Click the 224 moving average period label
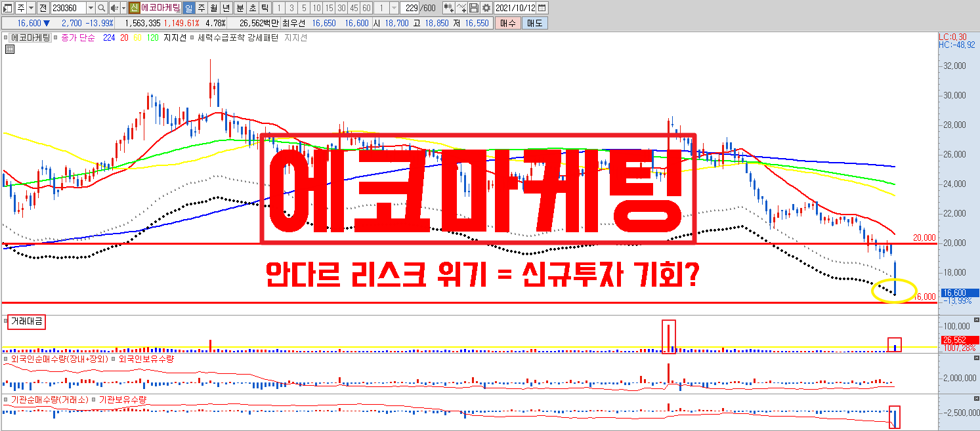 click(x=109, y=37)
